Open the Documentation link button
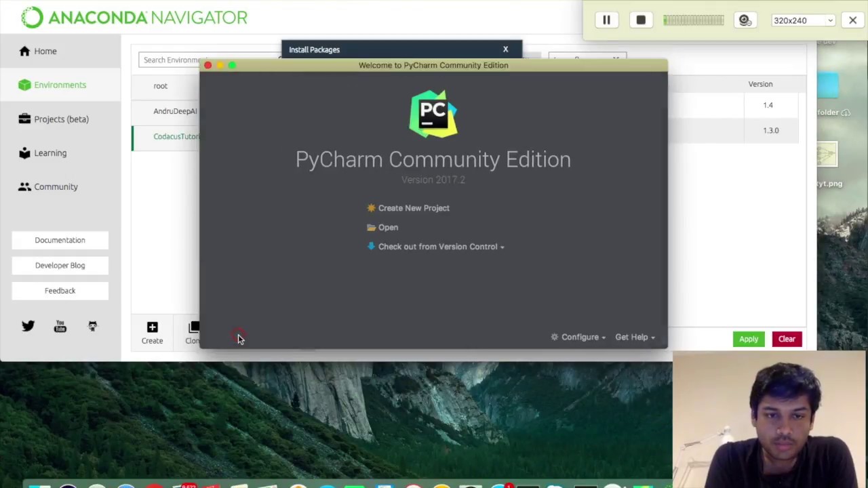Viewport: 868px width, 488px height. click(x=60, y=240)
